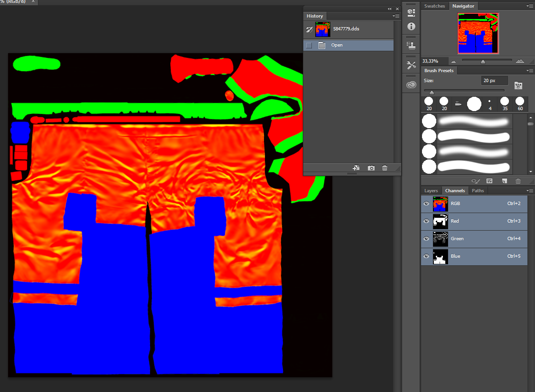Open the History panel flyout menu
The width and height of the screenshot is (535, 392).
pyautogui.click(x=396, y=16)
